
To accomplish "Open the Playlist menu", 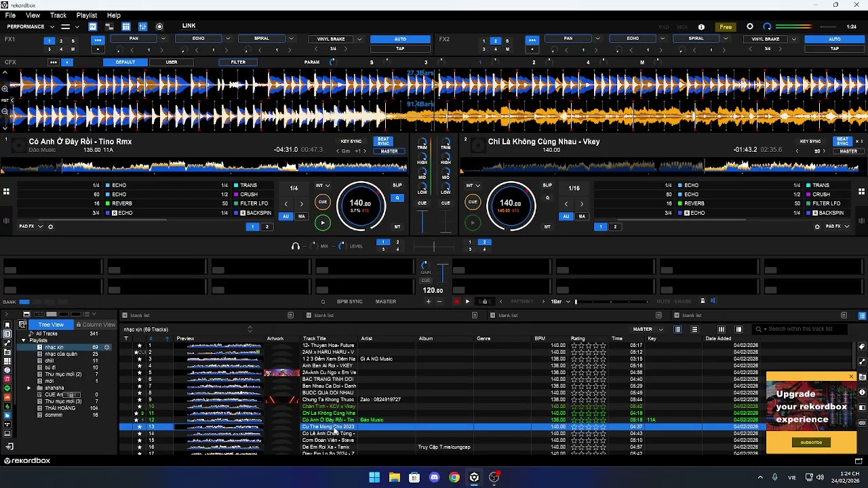I will click(87, 15).
